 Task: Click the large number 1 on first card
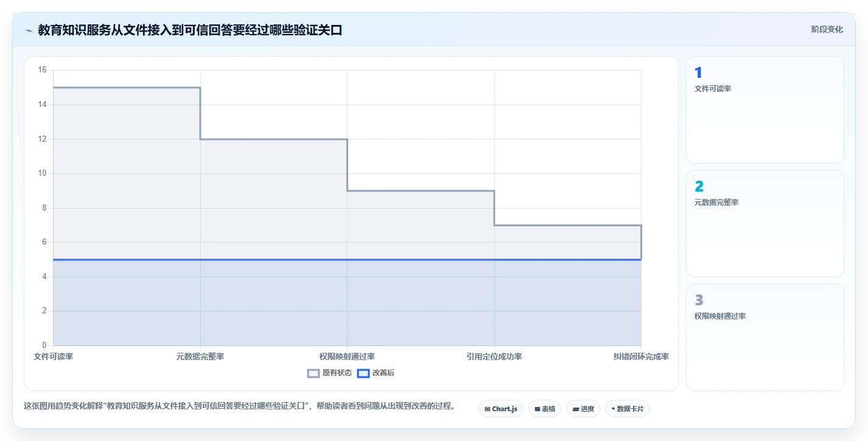click(x=698, y=73)
